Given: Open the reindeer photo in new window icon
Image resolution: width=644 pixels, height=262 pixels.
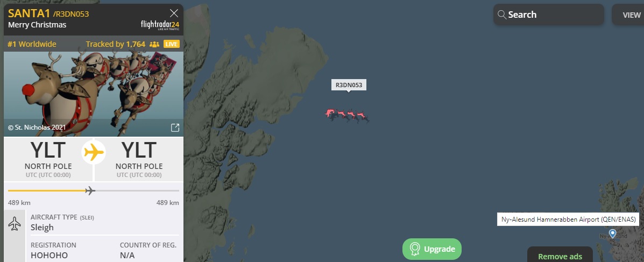Looking at the screenshot, I should (175, 128).
